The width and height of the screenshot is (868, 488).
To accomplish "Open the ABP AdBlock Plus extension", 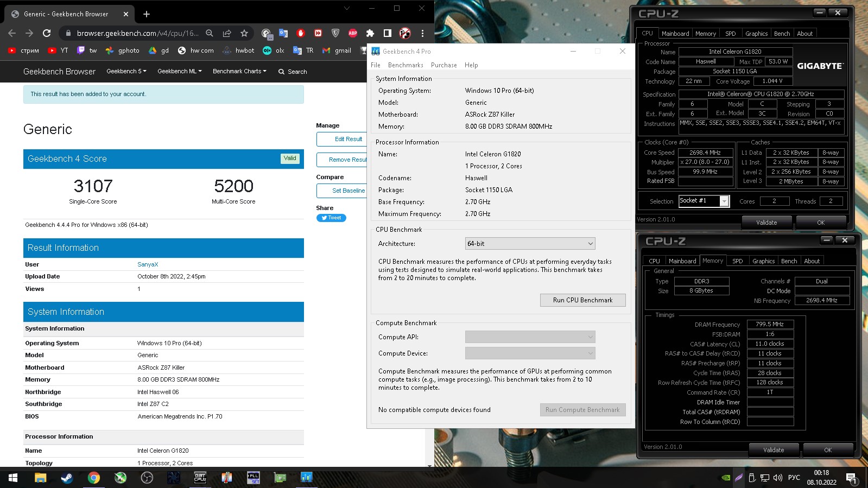I will [x=353, y=33].
